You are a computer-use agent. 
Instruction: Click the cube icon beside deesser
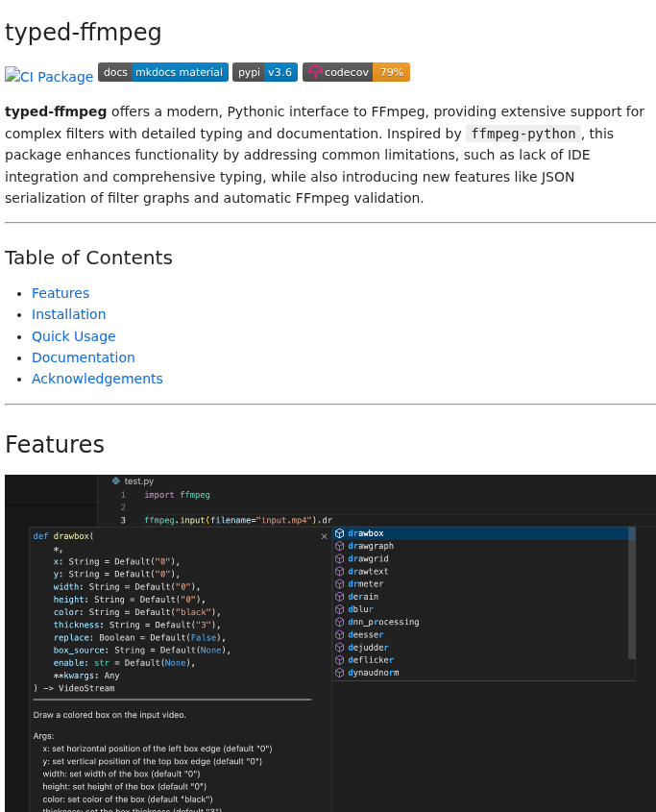(339, 634)
